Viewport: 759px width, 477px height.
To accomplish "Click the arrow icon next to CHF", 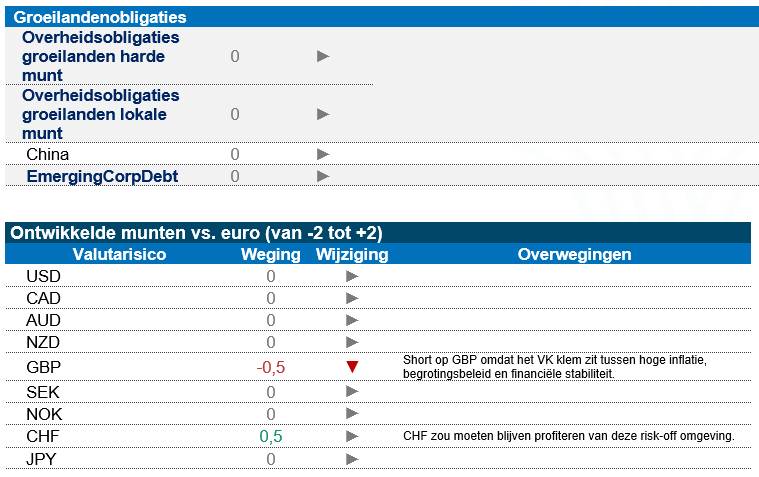I will [351, 436].
